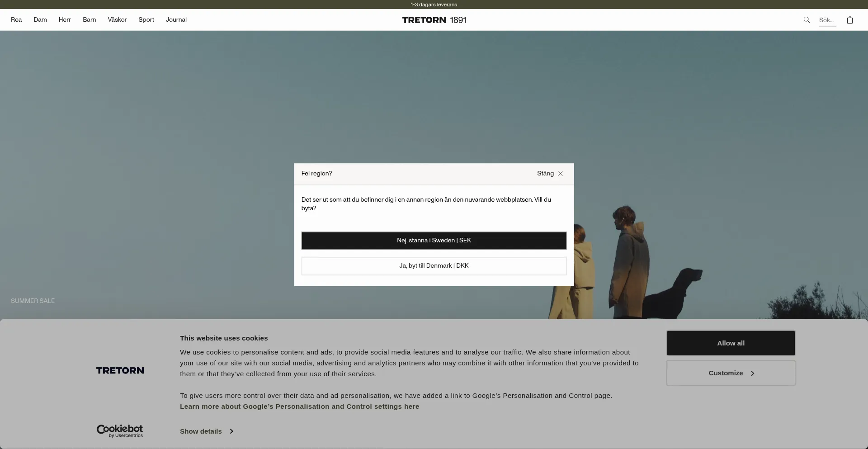Screen dimensions: 868x449
Task: Focus the Sök search field
Action: coord(827,20)
